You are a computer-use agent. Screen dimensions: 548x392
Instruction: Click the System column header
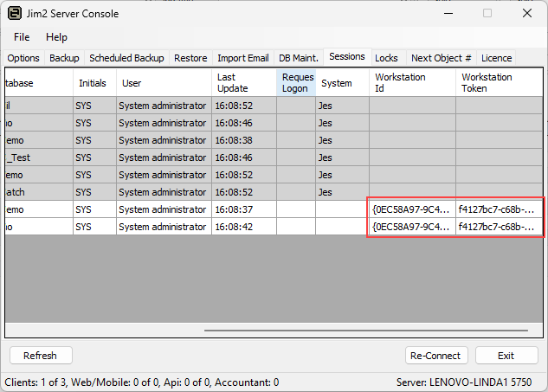343,83
